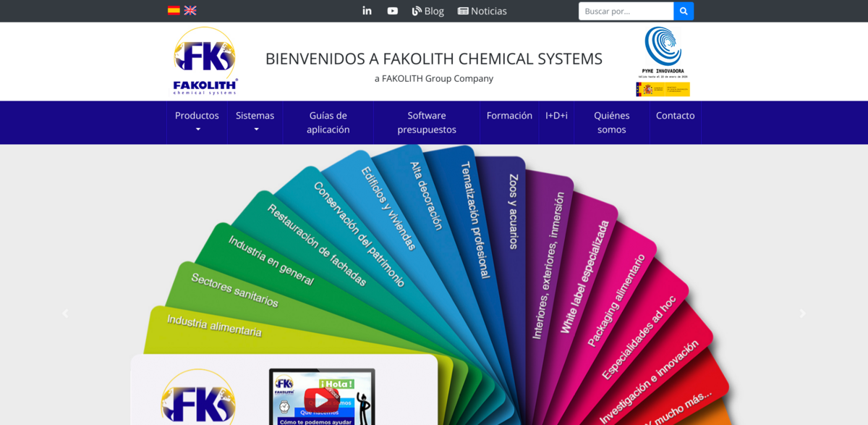Click the blue search magnifier button
The image size is (868, 425).
(684, 10)
